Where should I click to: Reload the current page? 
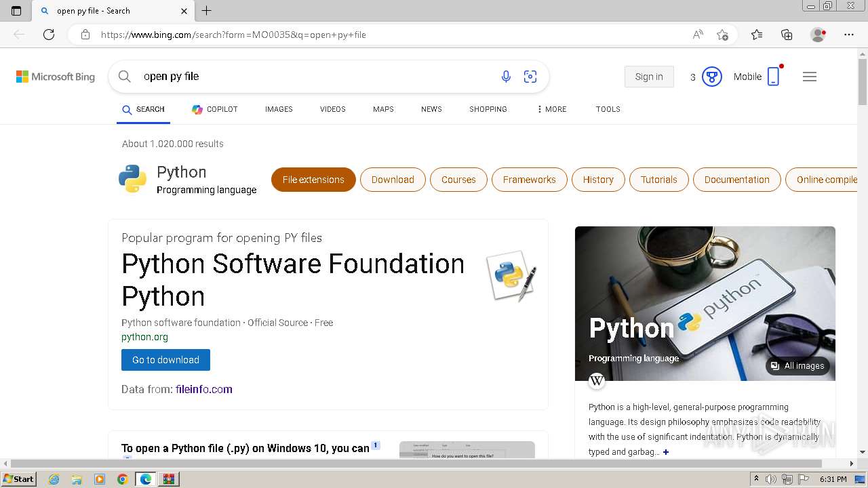tap(49, 35)
